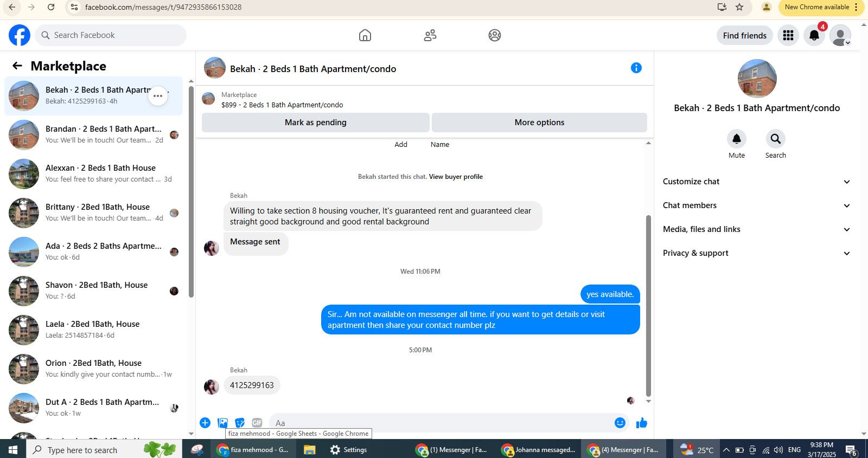Open Dut A 2 Beds 1 Bath chat

coord(93,408)
